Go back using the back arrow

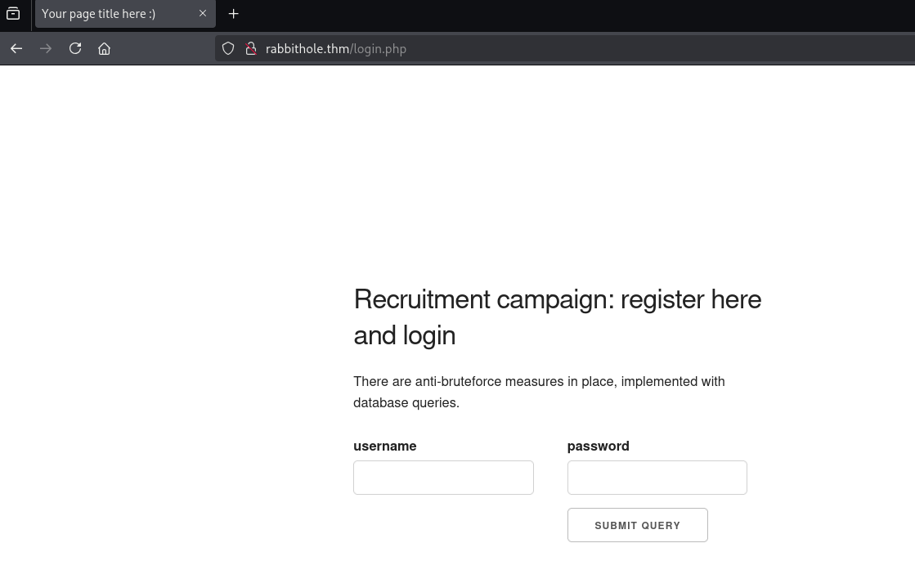pos(16,49)
